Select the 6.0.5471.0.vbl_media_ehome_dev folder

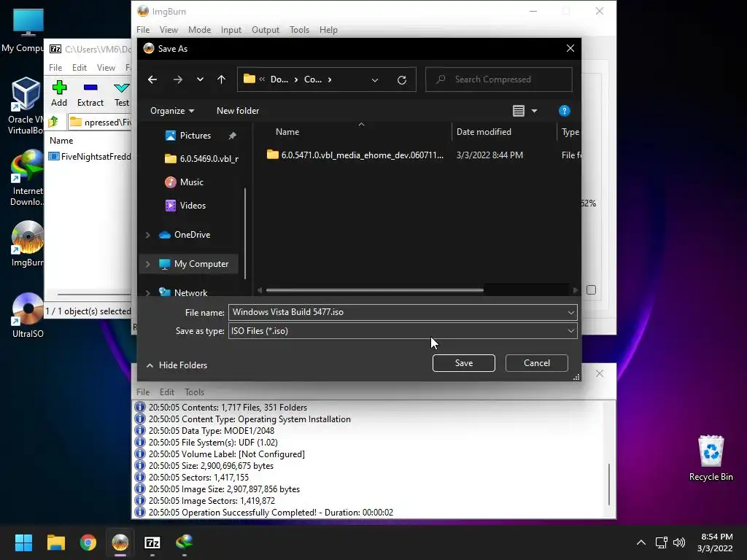355,155
